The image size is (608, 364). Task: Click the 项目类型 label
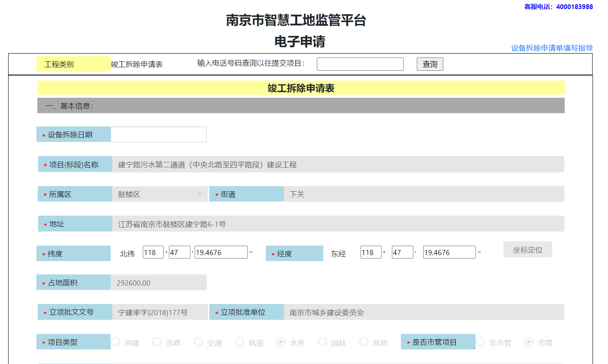point(73,342)
